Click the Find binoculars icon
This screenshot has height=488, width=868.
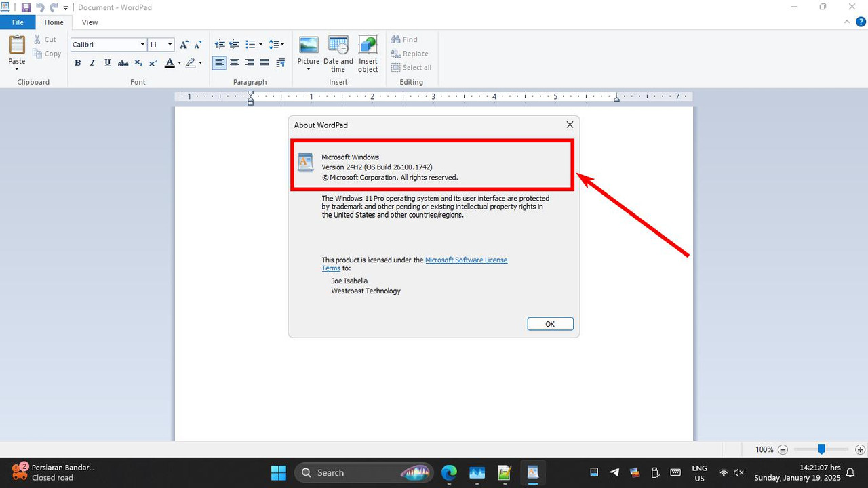(395, 39)
